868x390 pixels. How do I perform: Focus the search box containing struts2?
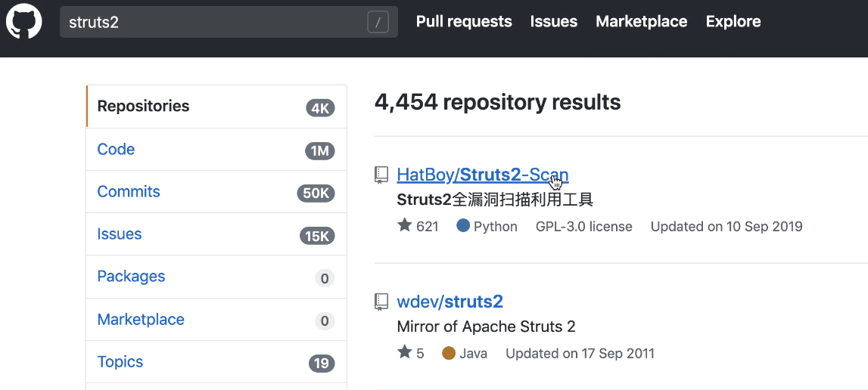(x=212, y=23)
